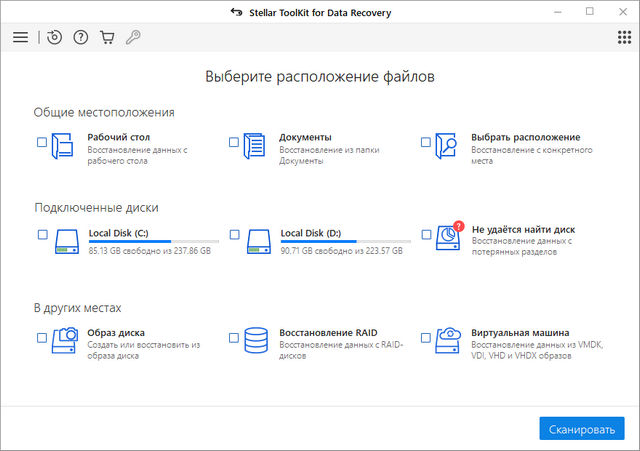Click the Восстановление из папки Документы description
The width and height of the screenshot is (640, 451).
329,156
